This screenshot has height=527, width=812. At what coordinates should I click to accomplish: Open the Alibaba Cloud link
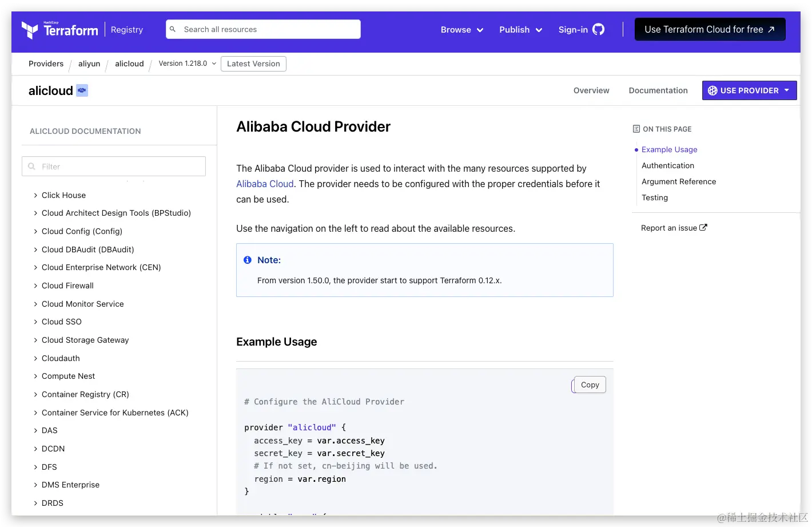265,184
